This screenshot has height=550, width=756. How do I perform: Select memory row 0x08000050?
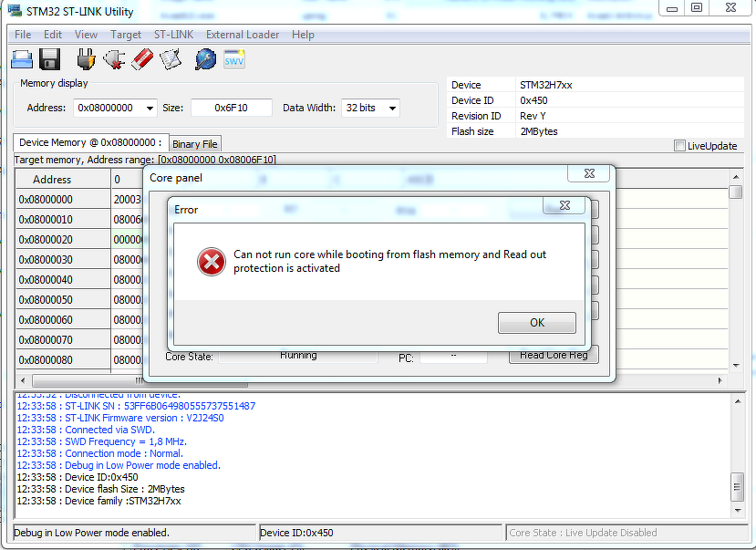pos(63,300)
